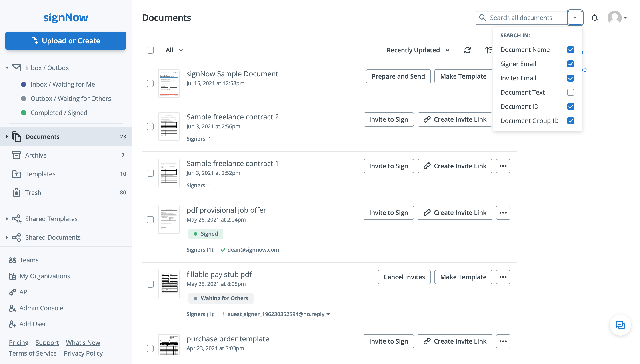Viewport: 640px width, 364px height.
Task: Expand the All selection filter dropdown
Action: [x=174, y=50]
